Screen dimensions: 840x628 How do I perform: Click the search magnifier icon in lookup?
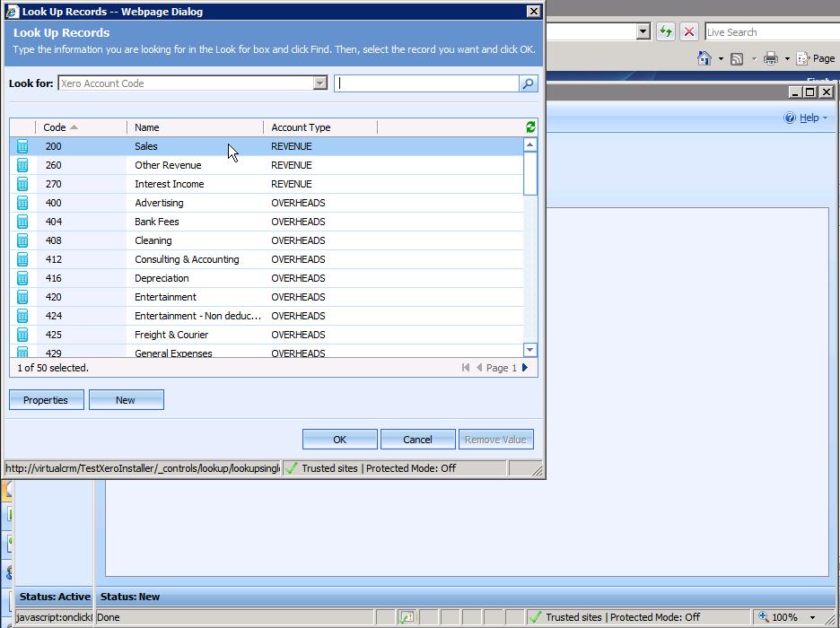529,83
